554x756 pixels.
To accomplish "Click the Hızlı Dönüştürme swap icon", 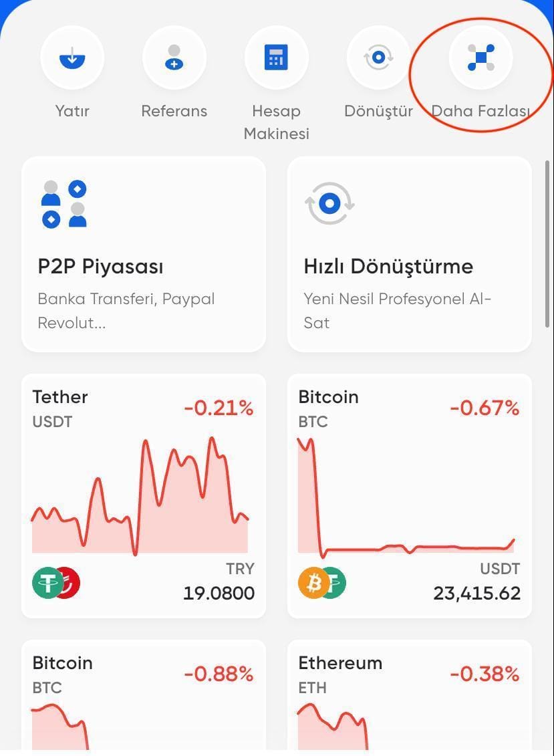I will point(329,203).
